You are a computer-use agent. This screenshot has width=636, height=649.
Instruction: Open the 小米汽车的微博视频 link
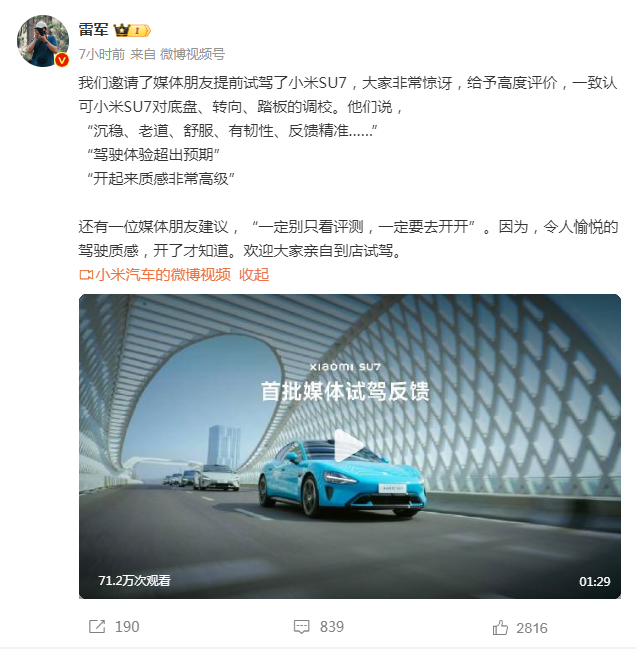pyautogui.click(x=163, y=274)
